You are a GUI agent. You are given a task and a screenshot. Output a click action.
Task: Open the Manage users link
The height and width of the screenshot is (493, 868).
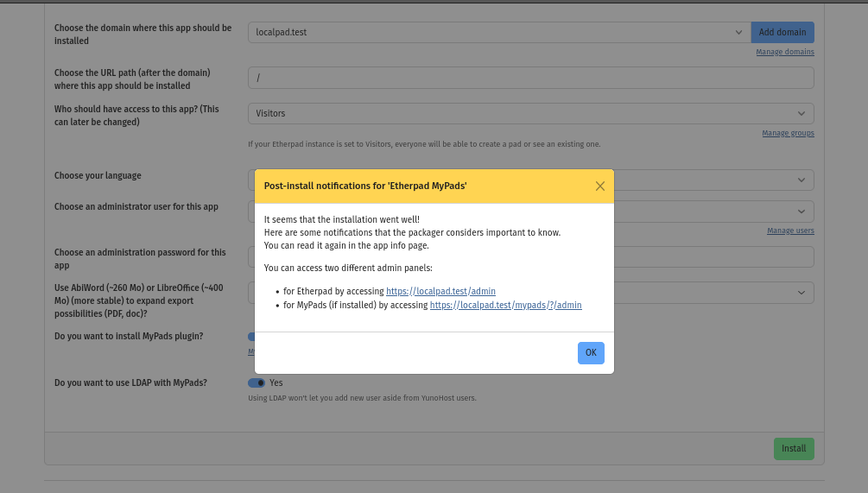coord(790,231)
